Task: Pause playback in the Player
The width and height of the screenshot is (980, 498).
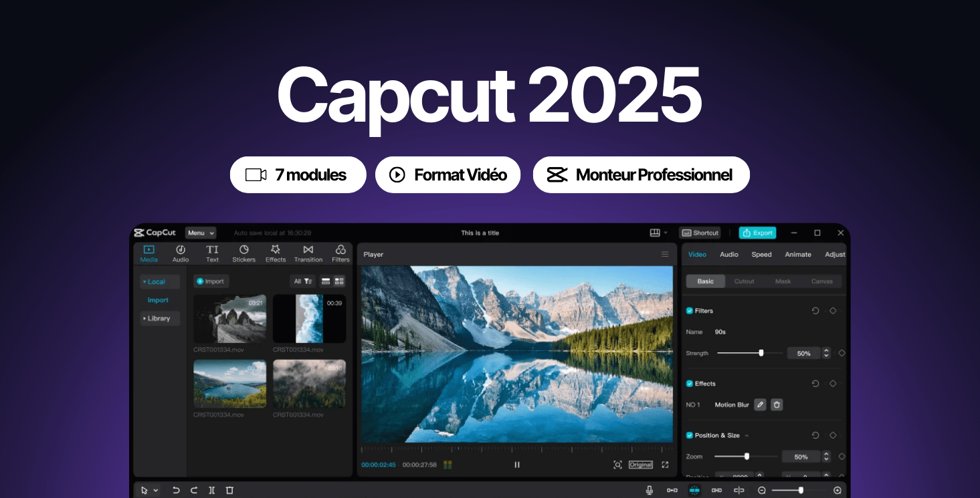Action: (516, 465)
